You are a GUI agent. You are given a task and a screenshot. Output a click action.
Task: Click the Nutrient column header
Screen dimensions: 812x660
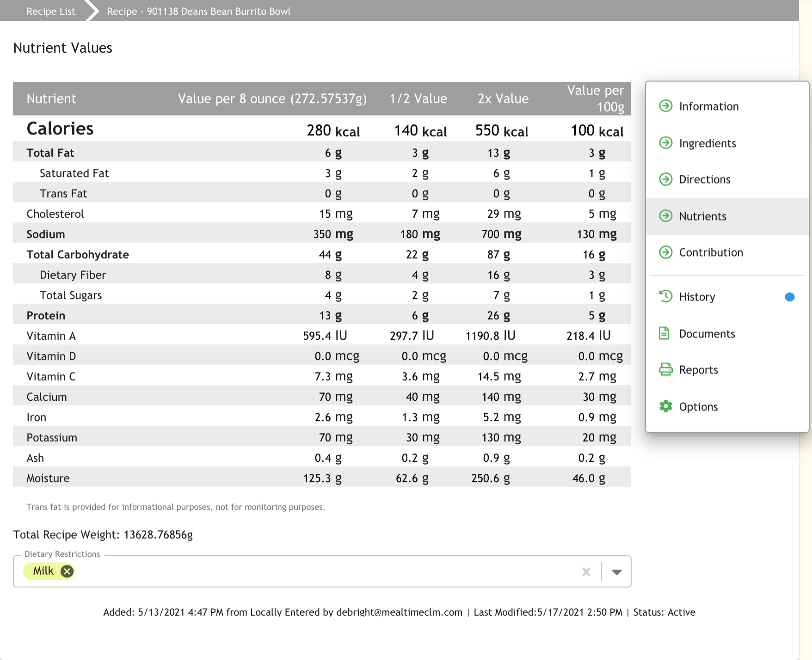click(x=51, y=98)
